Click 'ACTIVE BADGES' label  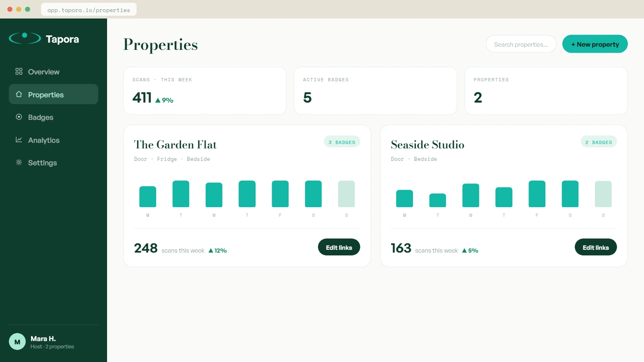[x=326, y=80]
